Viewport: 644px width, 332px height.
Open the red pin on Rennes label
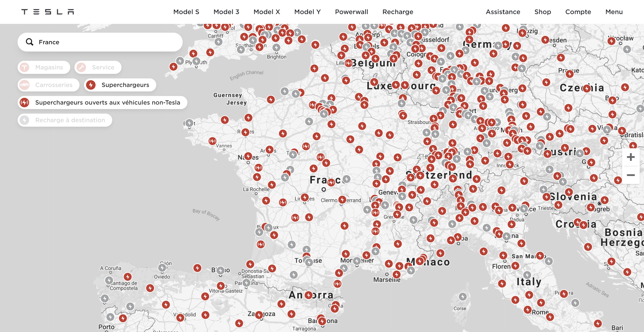(x=245, y=132)
